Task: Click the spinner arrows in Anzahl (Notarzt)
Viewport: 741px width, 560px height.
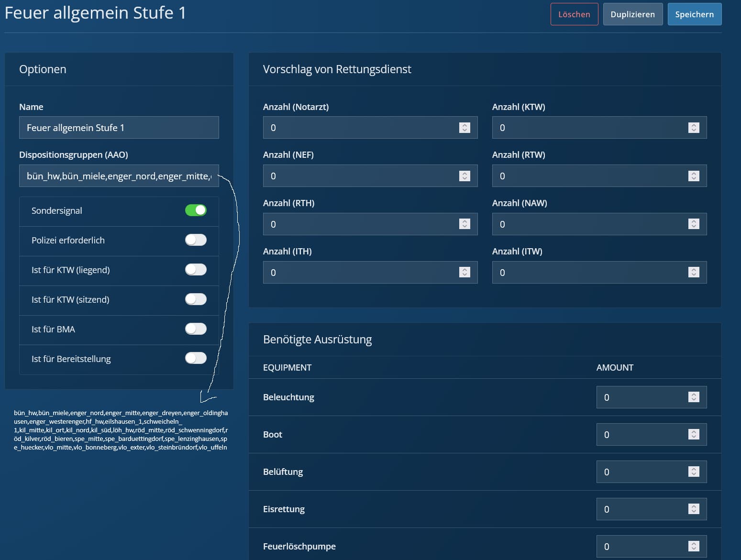Action: click(465, 128)
